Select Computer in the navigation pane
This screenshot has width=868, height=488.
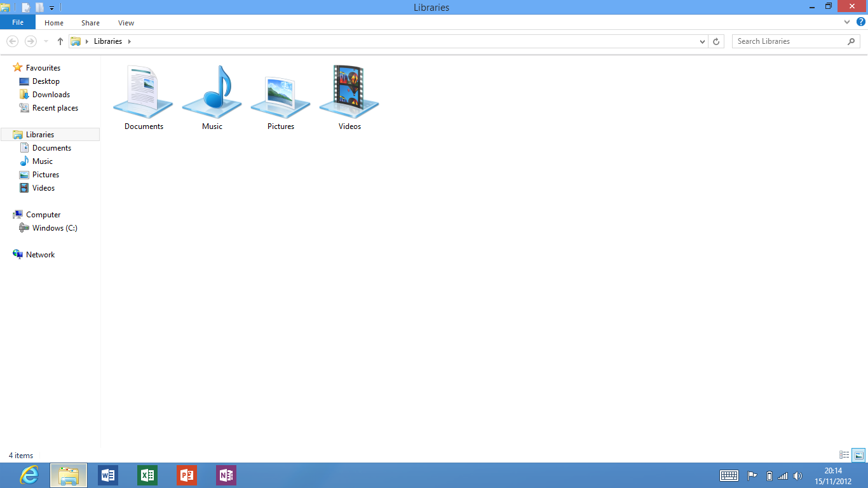pos(43,215)
